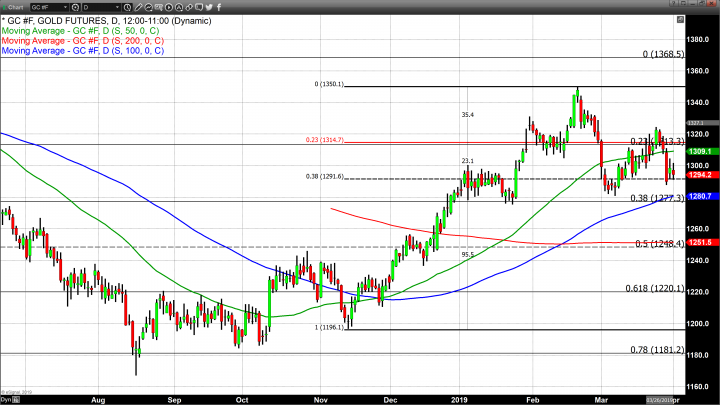Image resolution: width=720 pixels, height=405 pixels.
Task: Click the 95.5 measurement label
Action: click(467, 255)
